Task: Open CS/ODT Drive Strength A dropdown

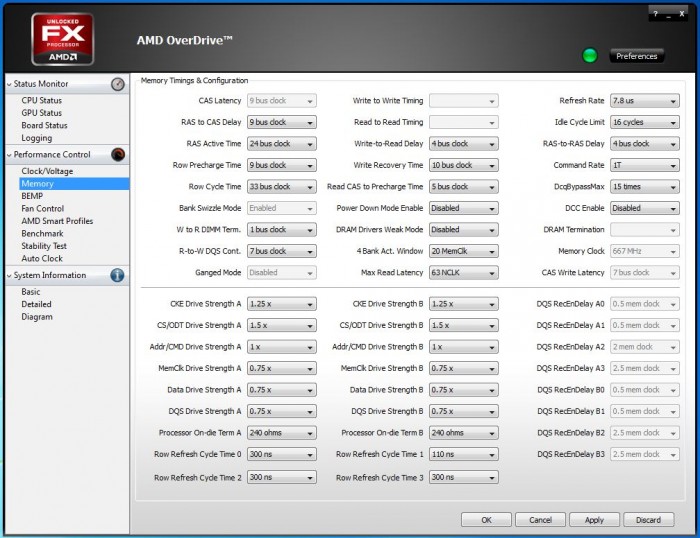Action: coord(282,325)
